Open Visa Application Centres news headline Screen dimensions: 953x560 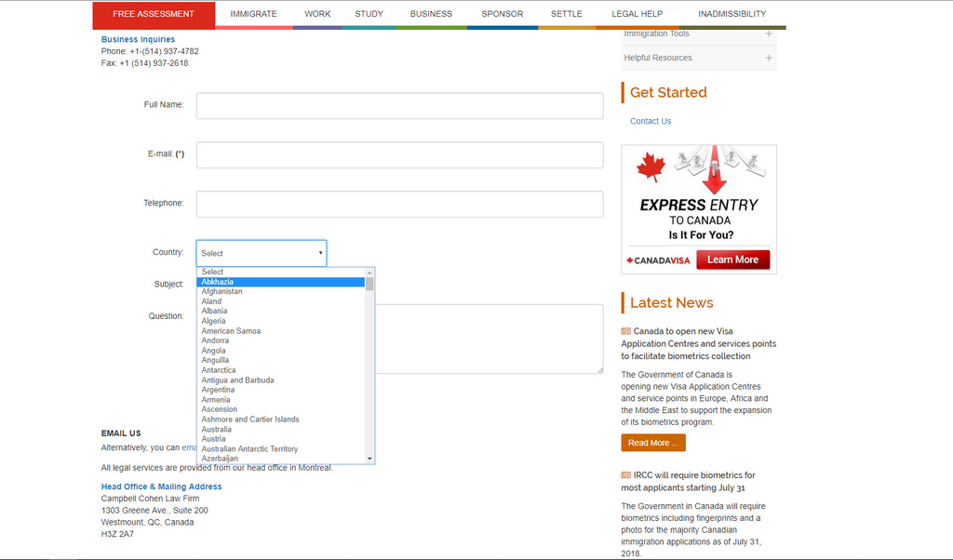click(x=699, y=344)
